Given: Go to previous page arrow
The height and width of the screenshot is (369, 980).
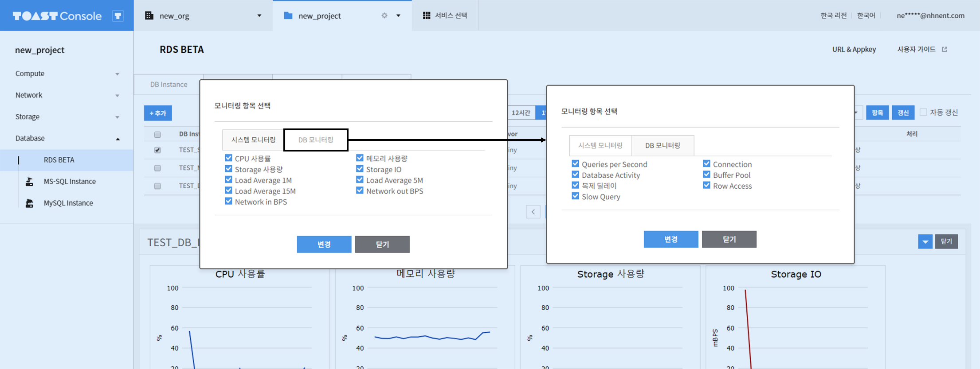Looking at the screenshot, I should (533, 212).
